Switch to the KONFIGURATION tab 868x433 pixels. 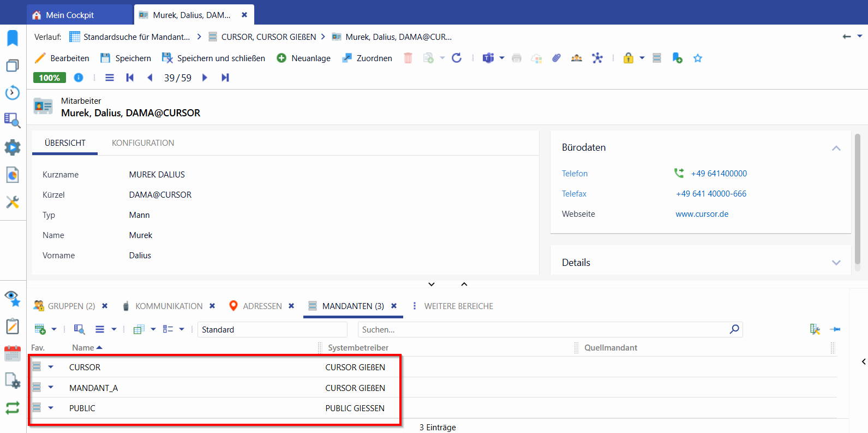(x=143, y=143)
